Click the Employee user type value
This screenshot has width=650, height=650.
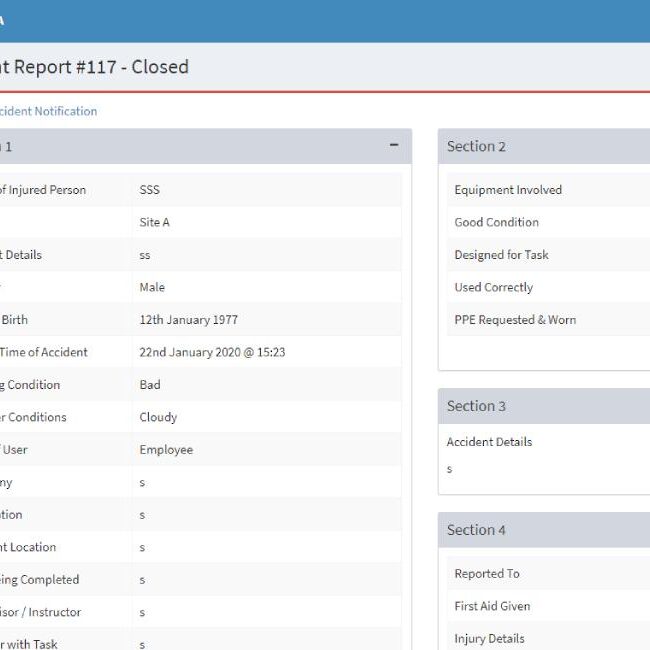click(x=166, y=450)
